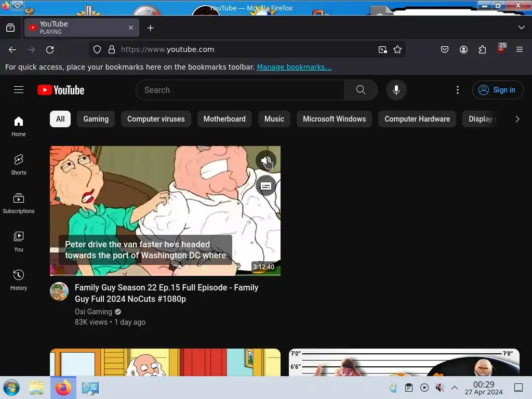Viewport: 532px width, 399px height.
Task: Select the Computer Hardware chip
Action: tap(417, 119)
